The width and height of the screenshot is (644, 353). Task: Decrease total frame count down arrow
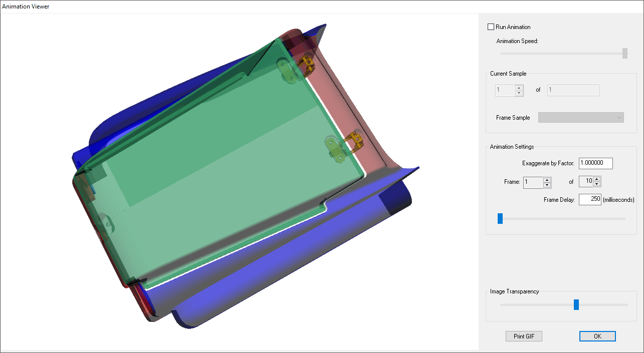click(x=597, y=184)
